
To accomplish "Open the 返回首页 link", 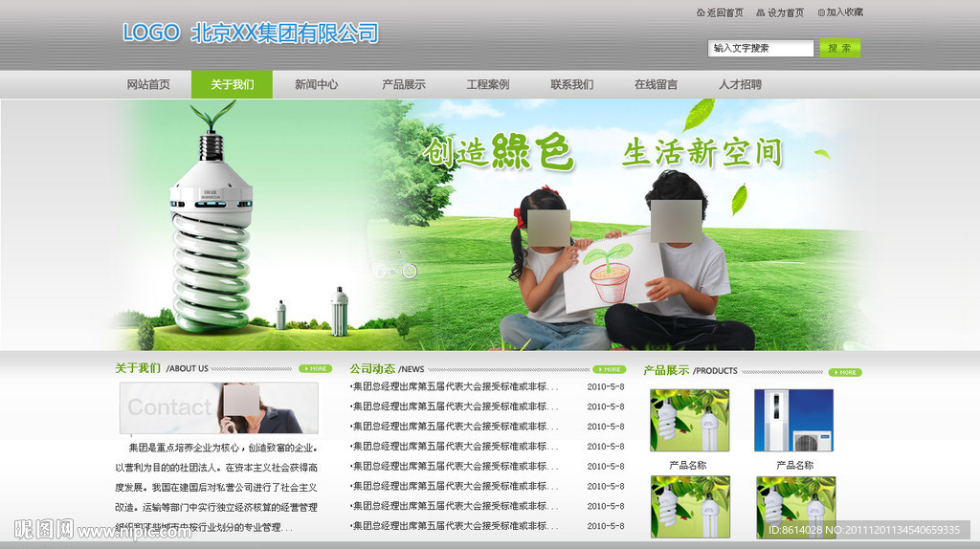I will point(725,12).
